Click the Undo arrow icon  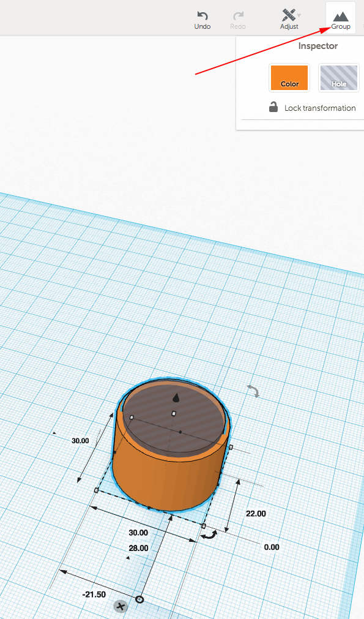click(x=202, y=15)
